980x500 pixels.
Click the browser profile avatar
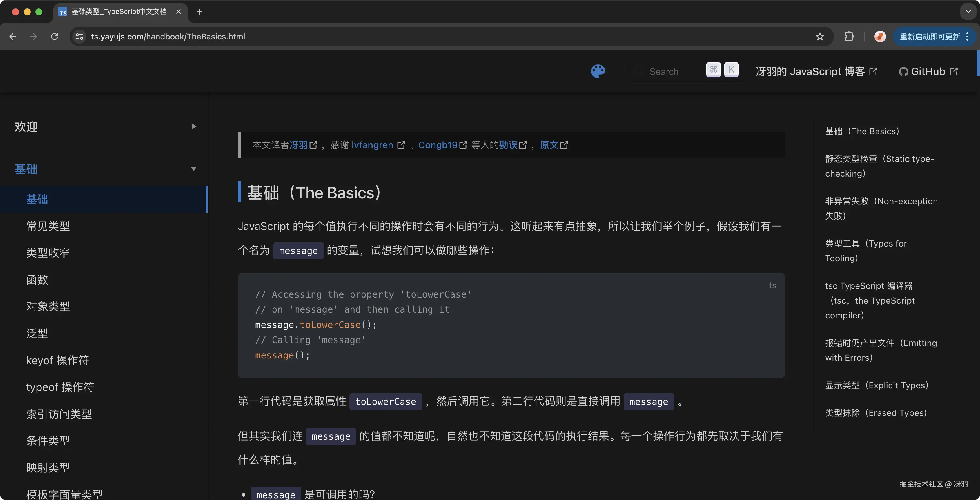click(880, 37)
